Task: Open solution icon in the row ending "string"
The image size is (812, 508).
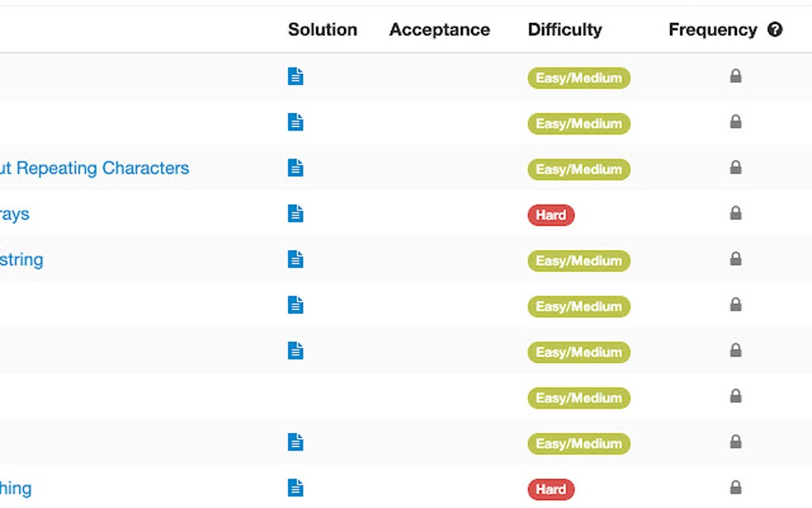Action: (x=295, y=260)
